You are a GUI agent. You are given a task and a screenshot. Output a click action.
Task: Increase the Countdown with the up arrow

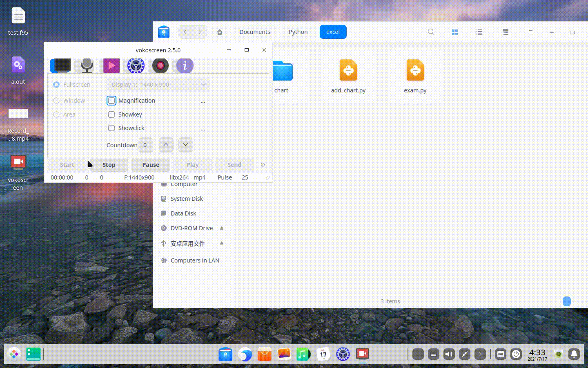click(x=166, y=145)
